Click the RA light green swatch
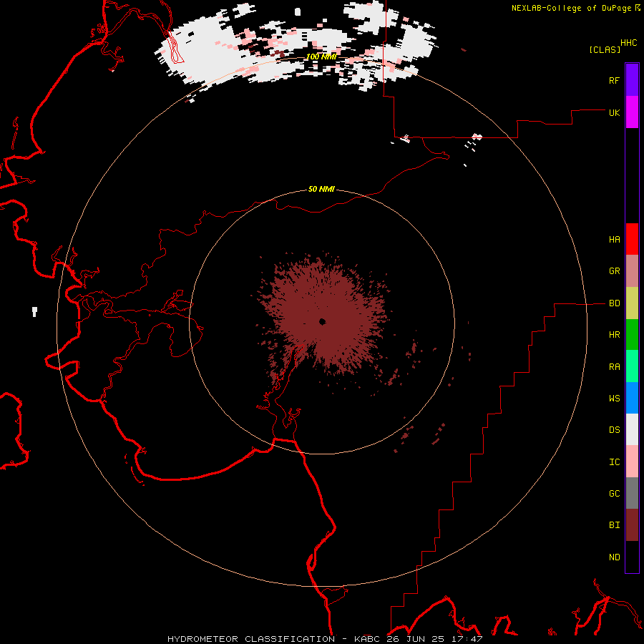 pyautogui.click(x=632, y=366)
